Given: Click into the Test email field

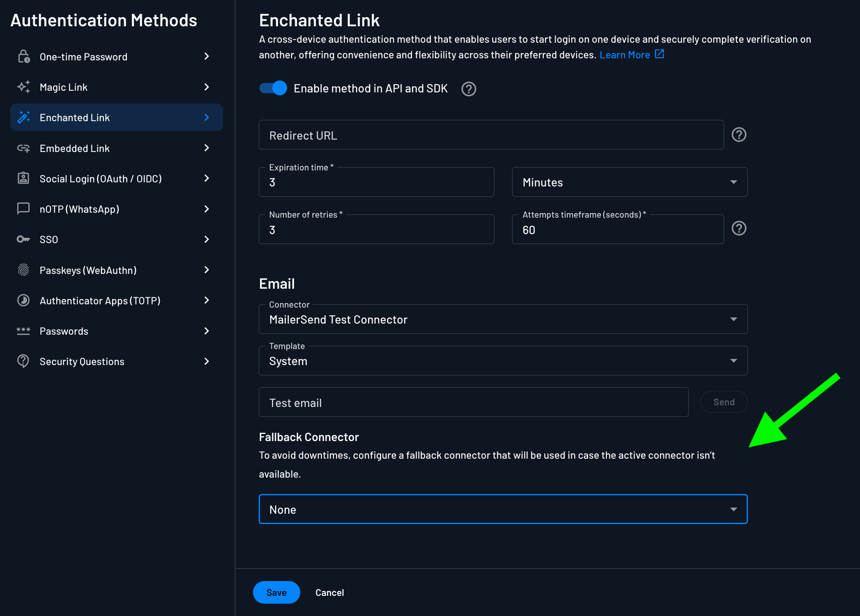Looking at the screenshot, I should [473, 402].
